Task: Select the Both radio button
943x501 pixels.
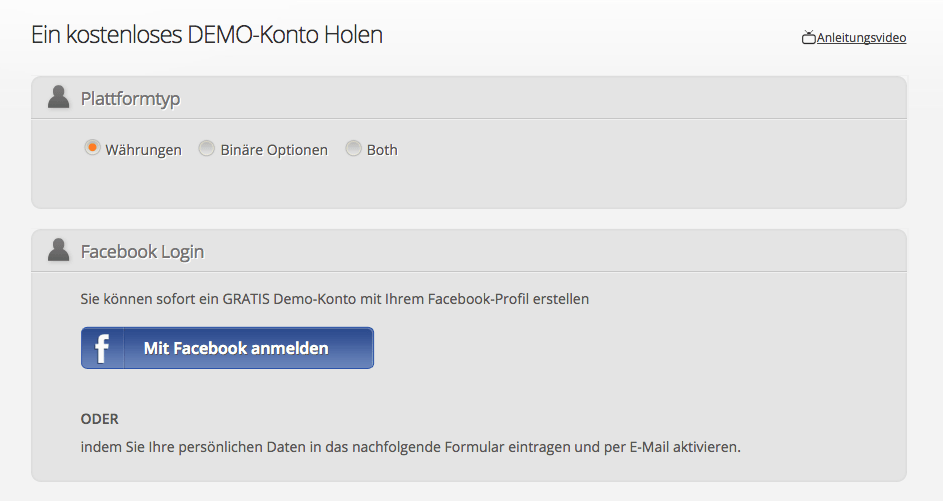Action: (353, 148)
